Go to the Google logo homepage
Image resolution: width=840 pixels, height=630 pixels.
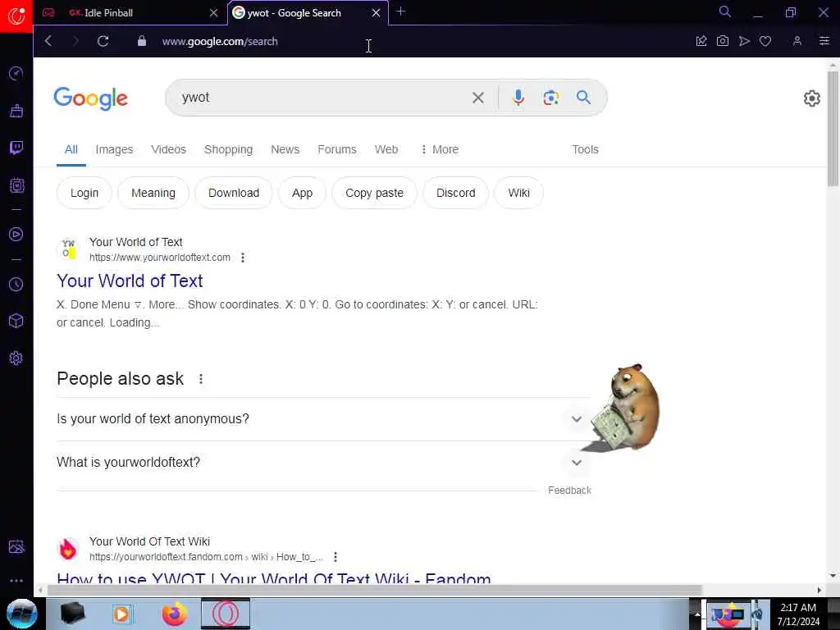tap(90, 98)
